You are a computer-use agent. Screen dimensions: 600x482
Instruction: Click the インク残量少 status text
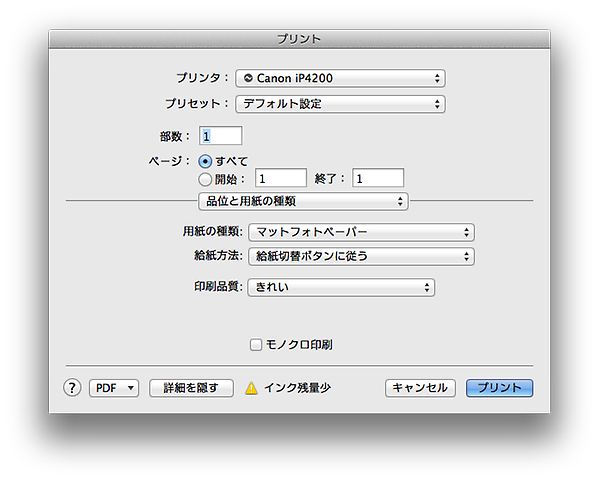coord(297,388)
